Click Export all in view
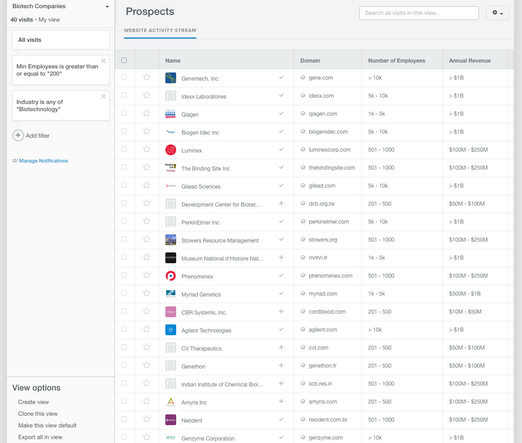The width and height of the screenshot is (522, 443). [x=40, y=437]
